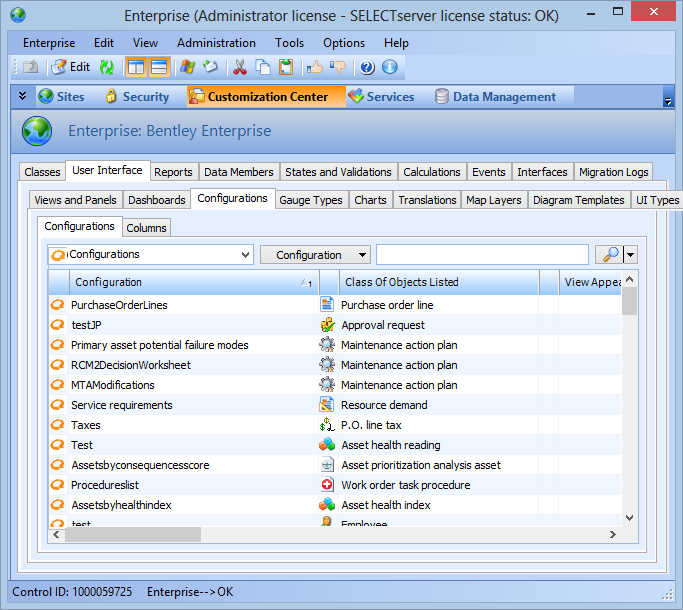683x610 pixels.
Task: Open Help via question mark icon
Action: [367, 67]
